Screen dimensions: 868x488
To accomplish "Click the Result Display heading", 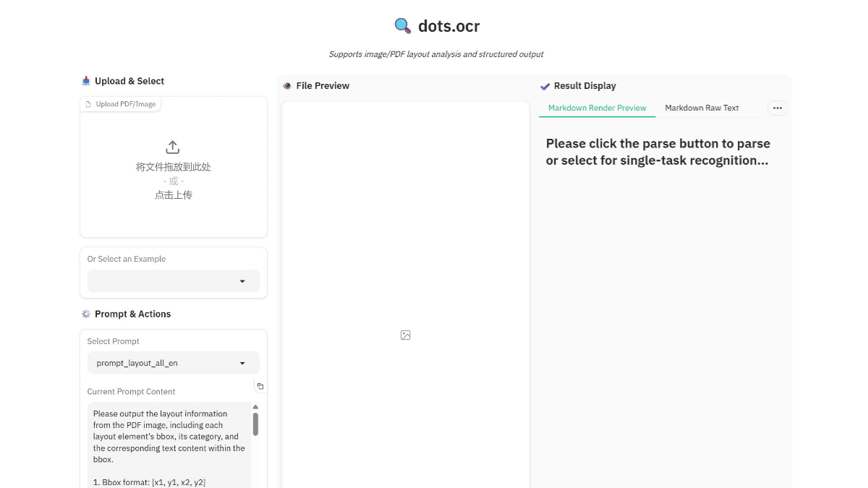I will coord(585,86).
